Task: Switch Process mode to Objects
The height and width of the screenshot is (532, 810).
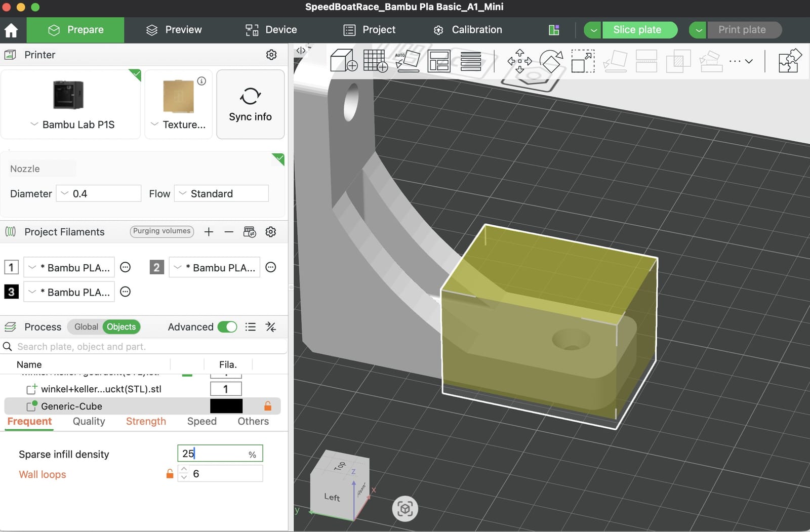Action: [x=121, y=327]
